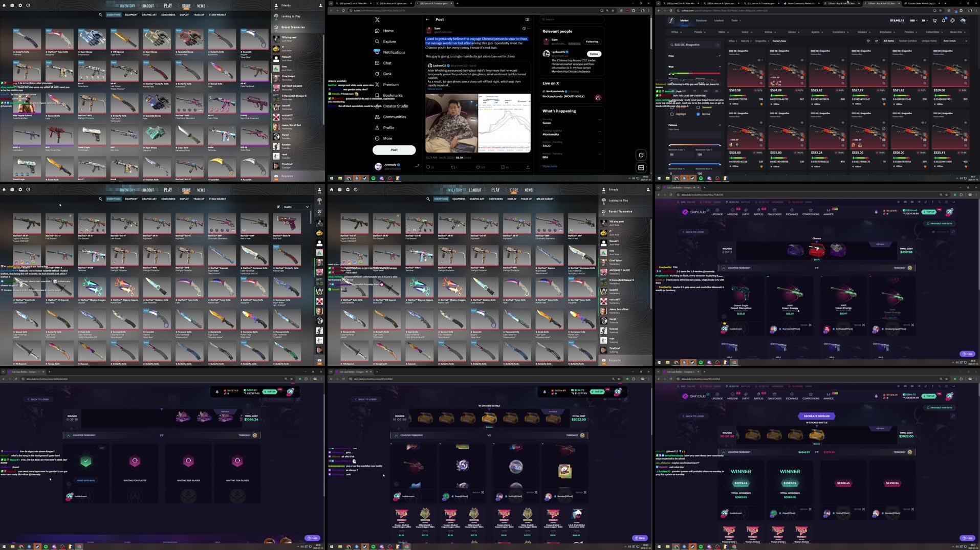The image size is (980, 550).
Task: Open the Best Deals sorting dropdown
Action: coord(949,40)
